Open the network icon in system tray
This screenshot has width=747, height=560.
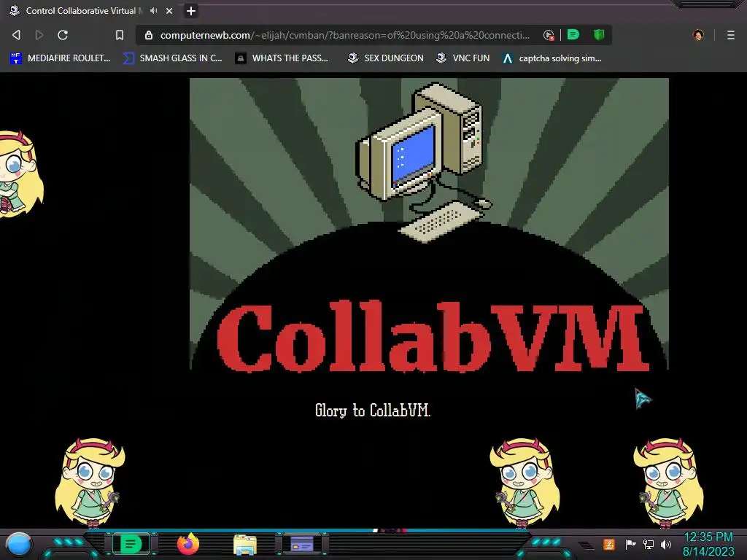(x=649, y=544)
